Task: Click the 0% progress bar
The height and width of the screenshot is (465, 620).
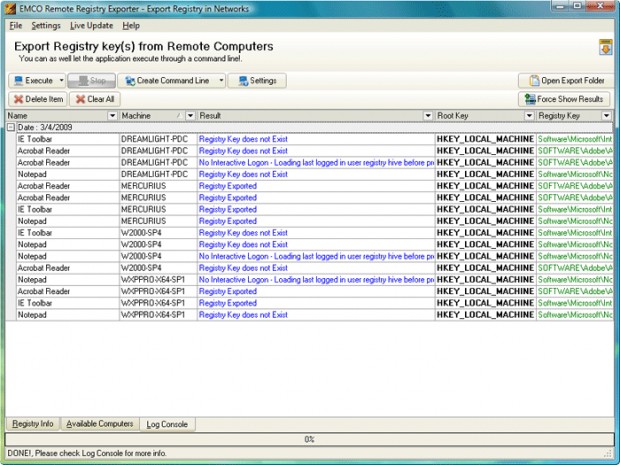Action: 309,439
